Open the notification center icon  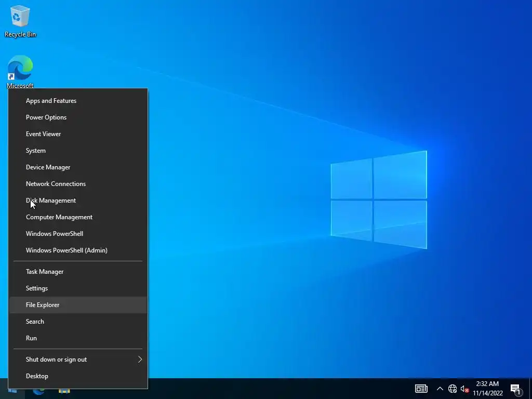coord(515,389)
